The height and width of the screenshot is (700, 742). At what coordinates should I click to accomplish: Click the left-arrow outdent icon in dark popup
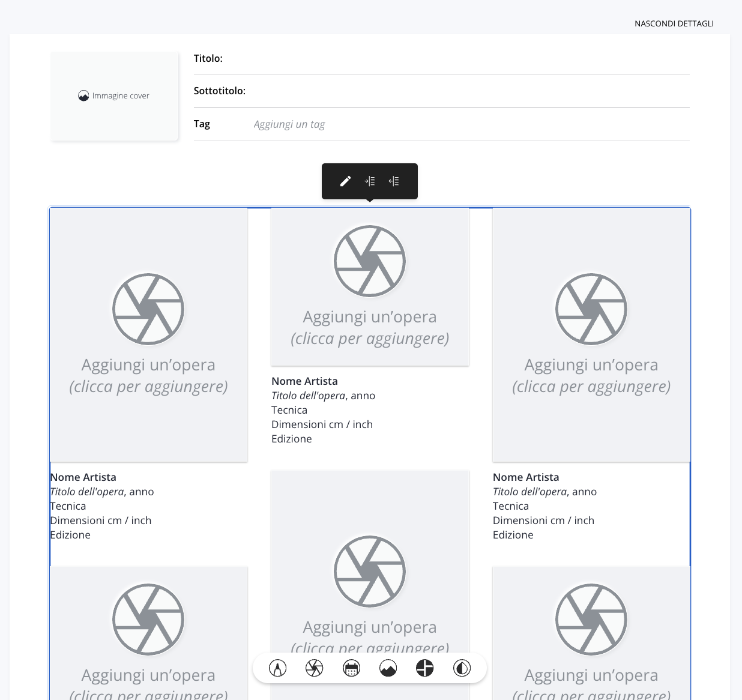click(x=394, y=181)
